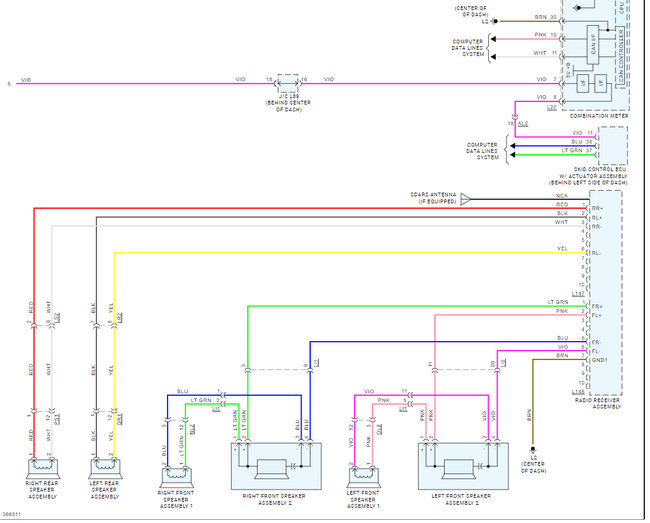
Task: Click the "SDARS ANTENNA (IF EQUIPPED)" label
Action: 433,198
